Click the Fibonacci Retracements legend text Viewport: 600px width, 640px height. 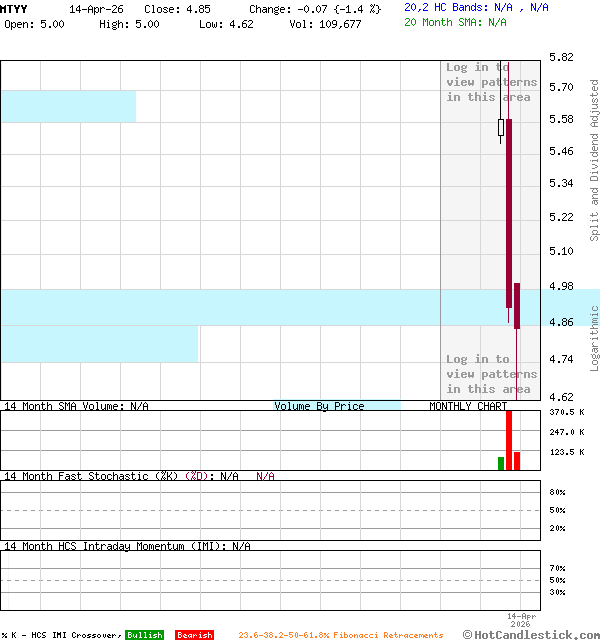tap(340, 635)
